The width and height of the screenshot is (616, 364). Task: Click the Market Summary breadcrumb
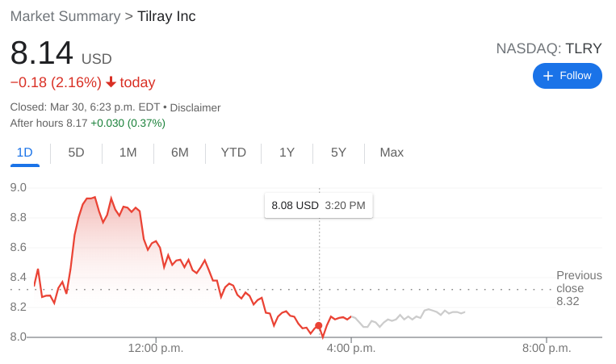click(x=65, y=16)
